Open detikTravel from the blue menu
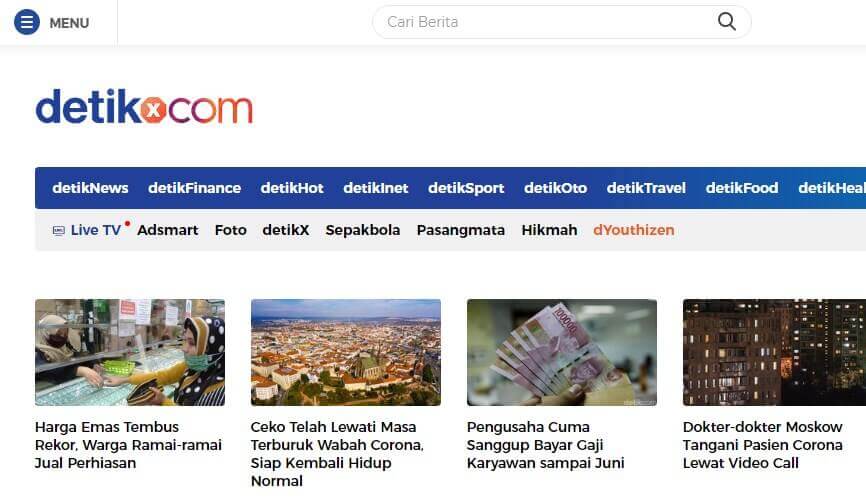This screenshot has width=866, height=498. coord(646,188)
